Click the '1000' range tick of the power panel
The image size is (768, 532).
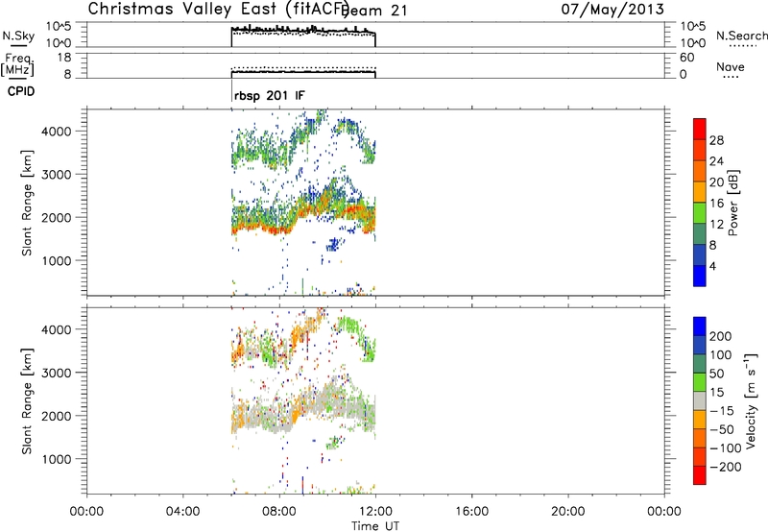pos(57,260)
